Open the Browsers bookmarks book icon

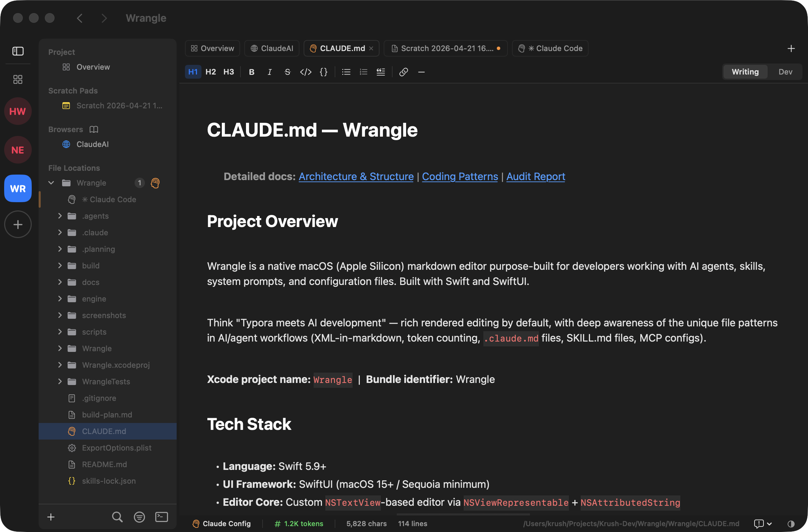point(94,129)
